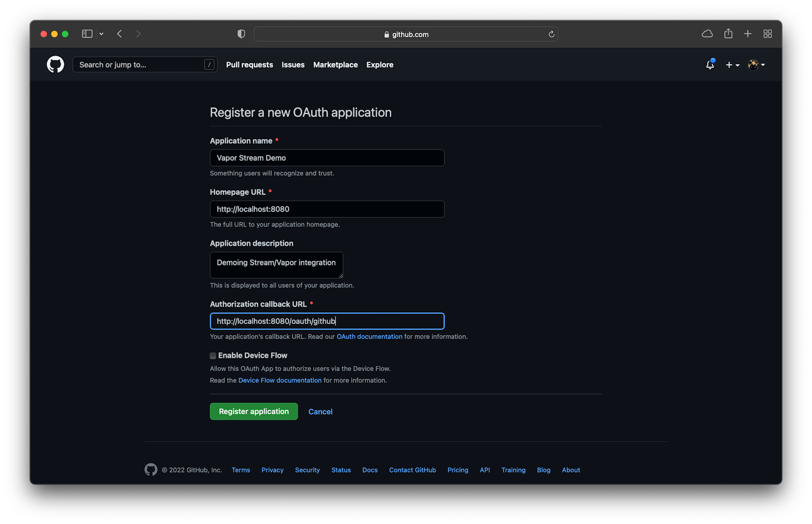The height and width of the screenshot is (524, 812).
Task: Click the GitHub logo in the header
Action: 55,64
